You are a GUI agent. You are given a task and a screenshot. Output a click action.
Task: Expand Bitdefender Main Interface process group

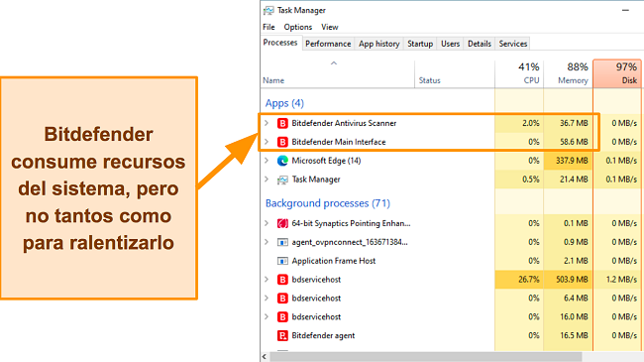(x=267, y=142)
